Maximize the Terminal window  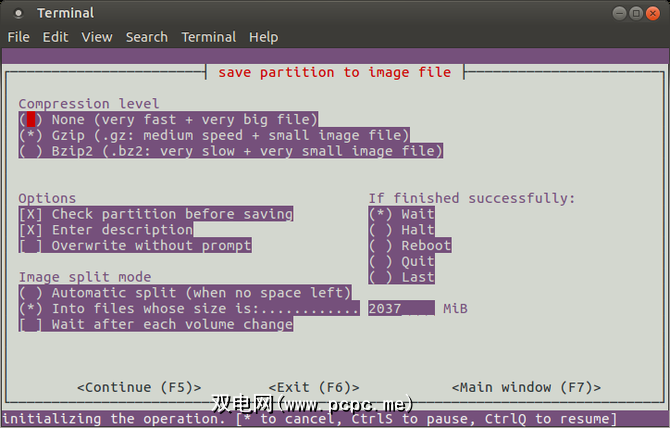coord(636,14)
